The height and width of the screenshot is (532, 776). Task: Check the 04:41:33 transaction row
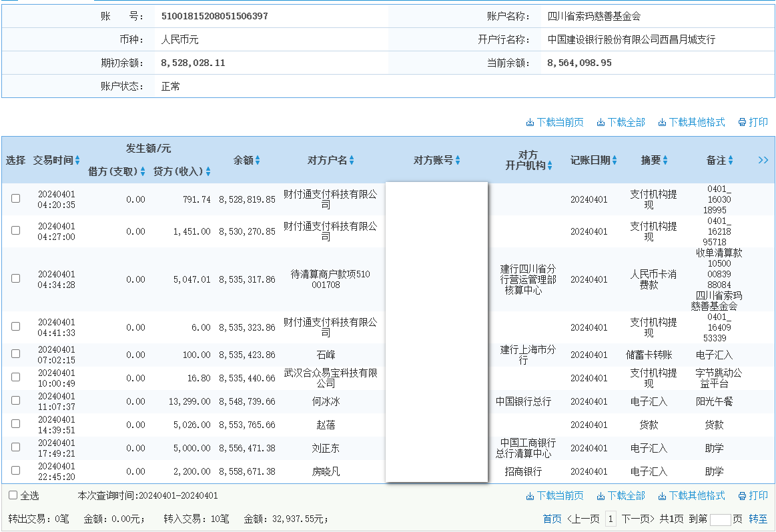[16, 326]
